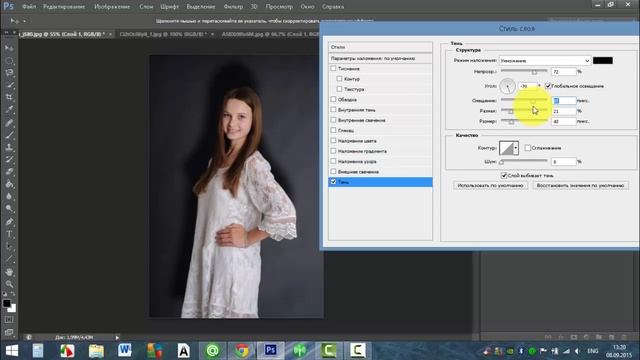Screen dimensions: 640x360
Task: Click the opacity slider for shadow
Action: [x=524, y=71]
